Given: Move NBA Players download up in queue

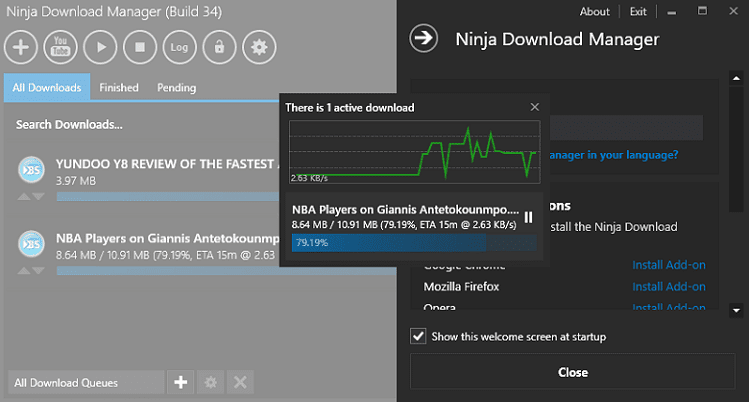Looking at the screenshot, I should 24,271.
